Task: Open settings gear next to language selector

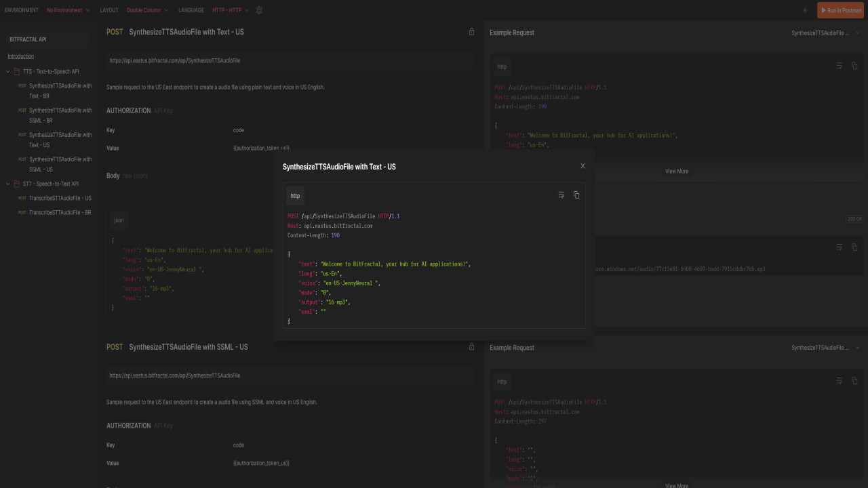Action: coord(259,10)
